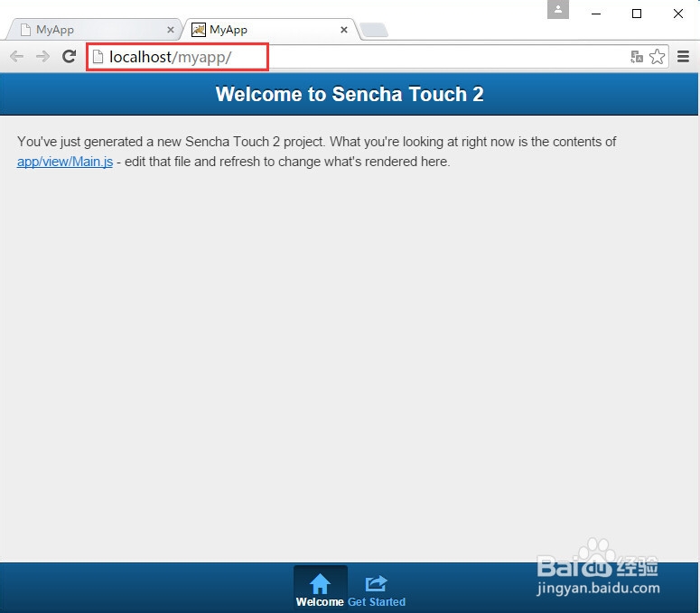Minimize the browser window
Screen dimensions: 700x613
point(596,14)
